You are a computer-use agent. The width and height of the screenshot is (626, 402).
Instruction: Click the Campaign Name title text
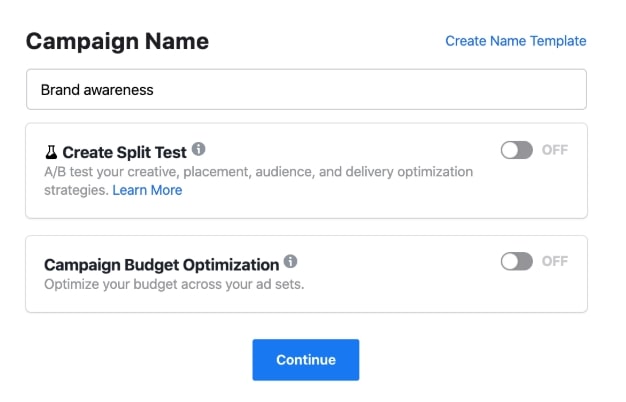click(117, 42)
